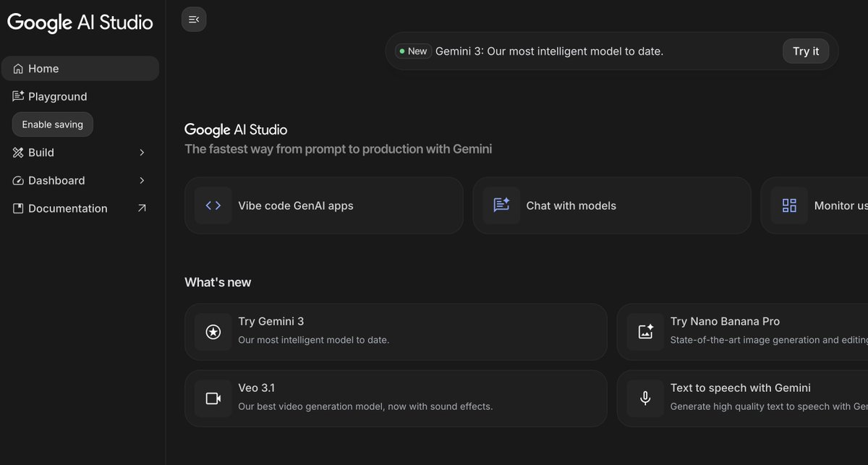Click the fastest way from prompt to production tagline

(x=339, y=149)
